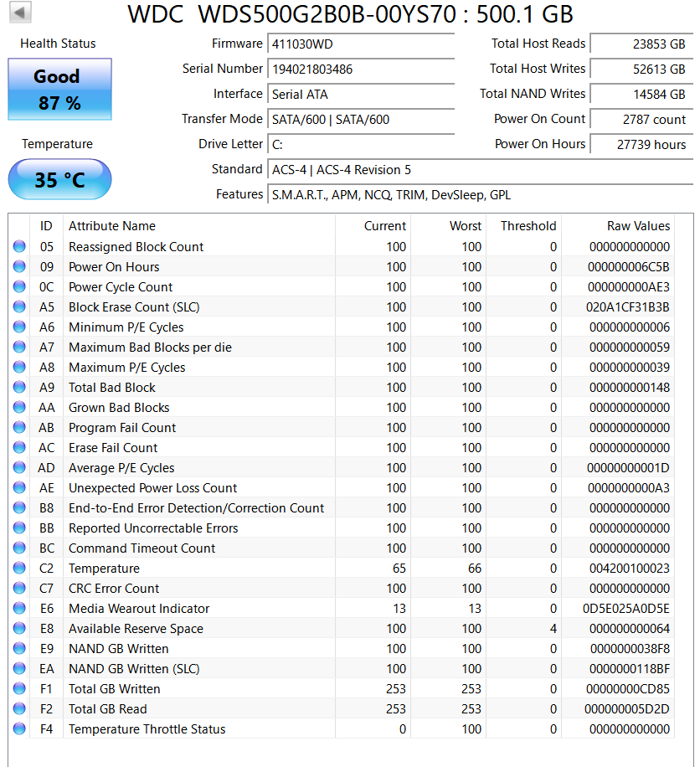This screenshot has width=700, height=767.
Task: Click status icon of NAND GB Written E9 row
Action: tap(19, 647)
